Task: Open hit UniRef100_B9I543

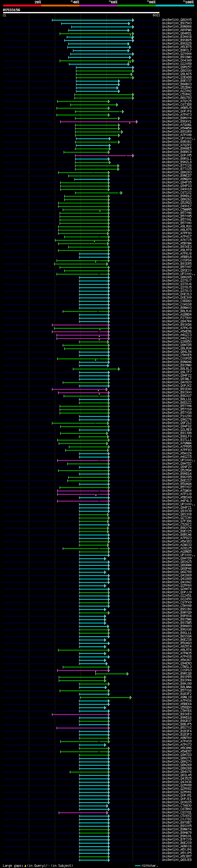Action: (177, 23)
